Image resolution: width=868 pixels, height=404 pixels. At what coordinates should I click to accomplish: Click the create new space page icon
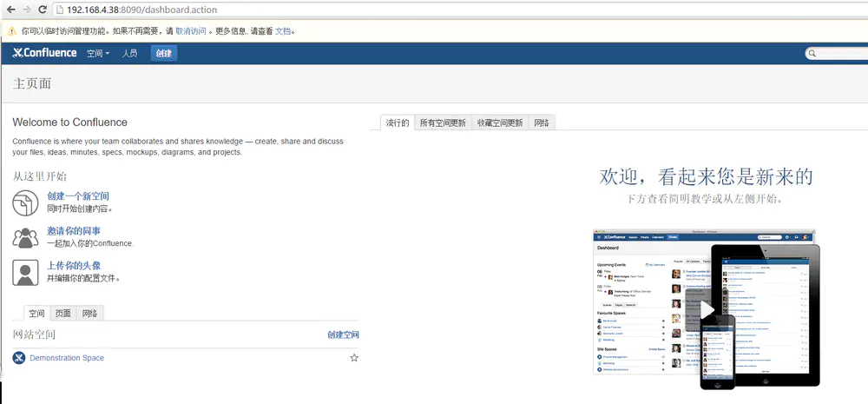click(x=25, y=202)
